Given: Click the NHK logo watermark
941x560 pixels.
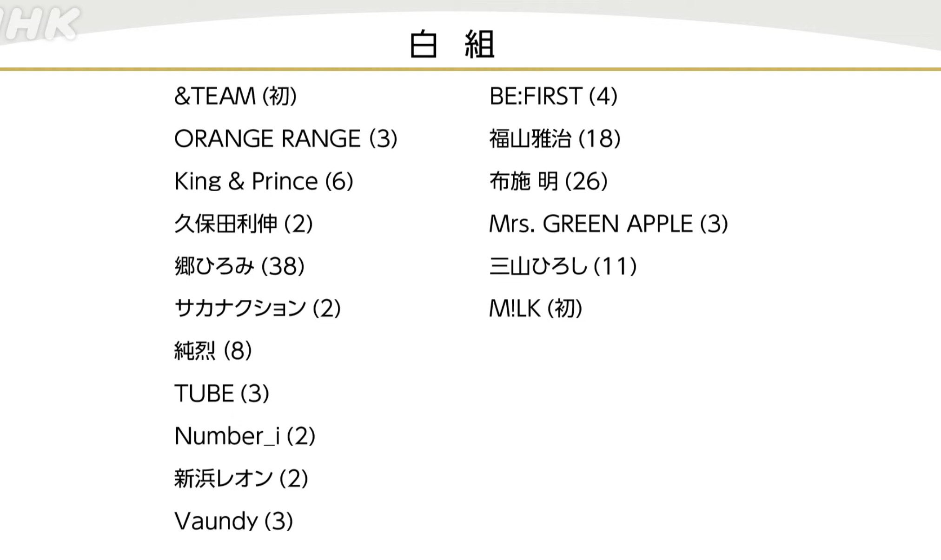Looking at the screenshot, I should (40, 23).
